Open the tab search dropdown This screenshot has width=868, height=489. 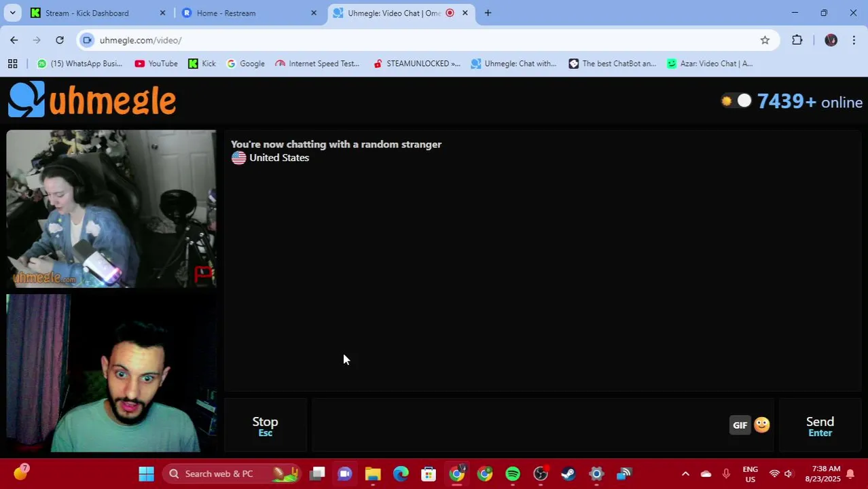pos(12,13)
